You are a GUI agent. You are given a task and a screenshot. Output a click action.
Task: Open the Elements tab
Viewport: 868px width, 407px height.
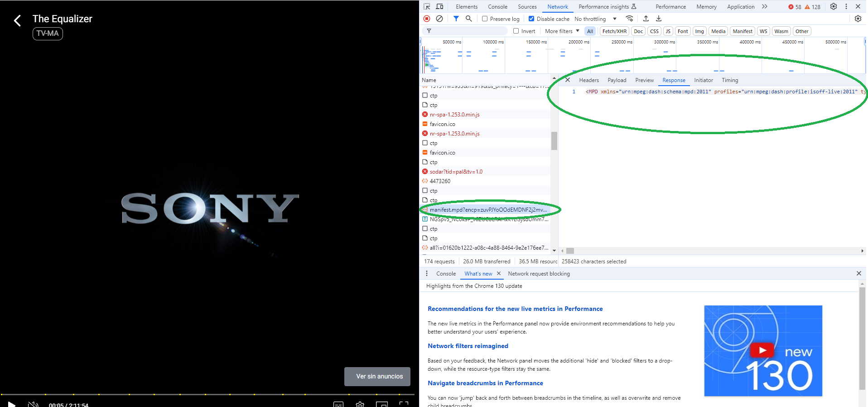(467, 7)
